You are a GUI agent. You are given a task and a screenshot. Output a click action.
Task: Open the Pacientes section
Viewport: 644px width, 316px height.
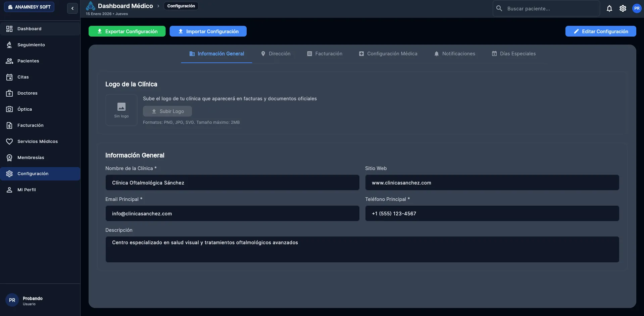click(x=40, y=61)
